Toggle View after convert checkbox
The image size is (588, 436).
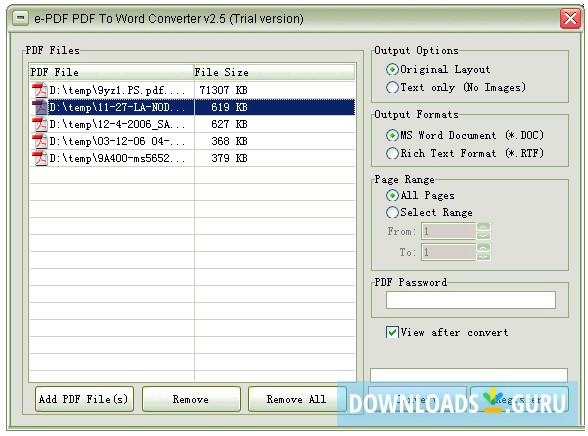(x=392, y=332)
